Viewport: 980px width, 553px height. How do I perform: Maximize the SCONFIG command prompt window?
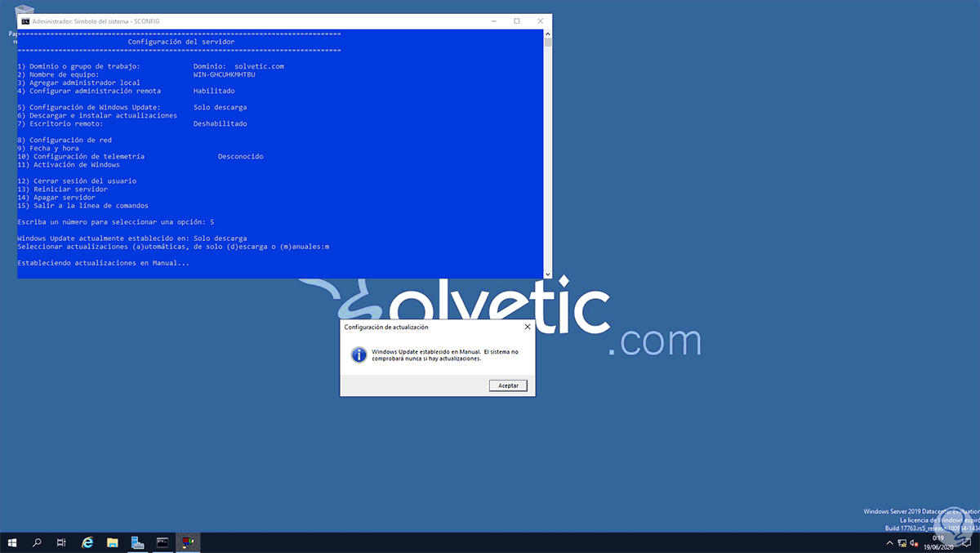click(x=516, y=20)
